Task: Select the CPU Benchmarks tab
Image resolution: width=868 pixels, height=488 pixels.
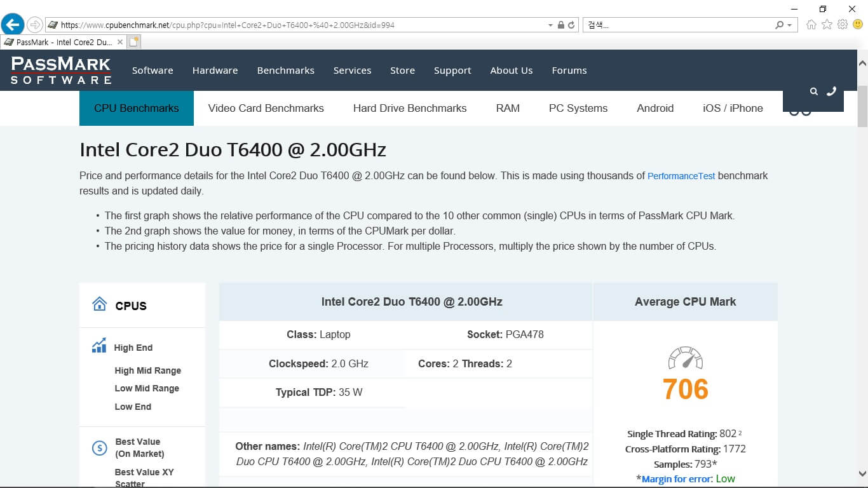Action: (137, 108)
